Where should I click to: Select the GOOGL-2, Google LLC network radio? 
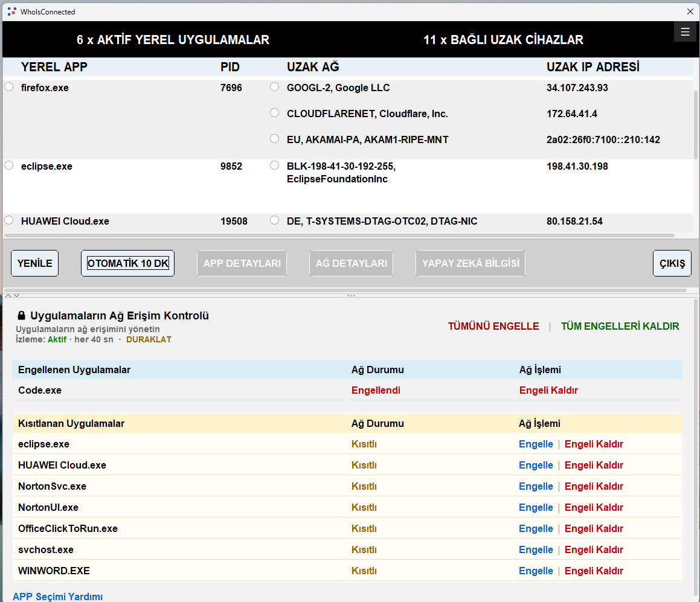(x=275, y=86)
